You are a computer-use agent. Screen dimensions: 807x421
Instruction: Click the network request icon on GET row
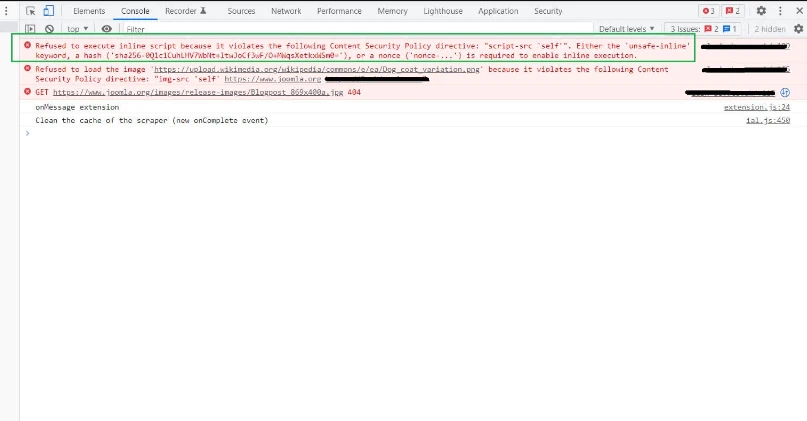pos(785,93)
